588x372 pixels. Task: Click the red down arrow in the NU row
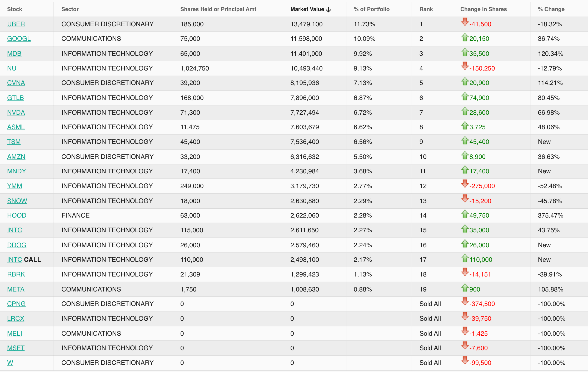click(465, 66)
